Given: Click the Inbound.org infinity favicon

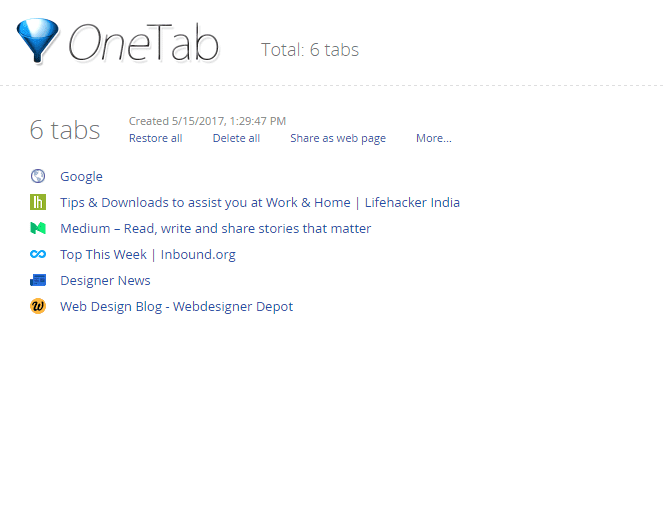Looking at the screenshot, I should (x=38, y=254).
